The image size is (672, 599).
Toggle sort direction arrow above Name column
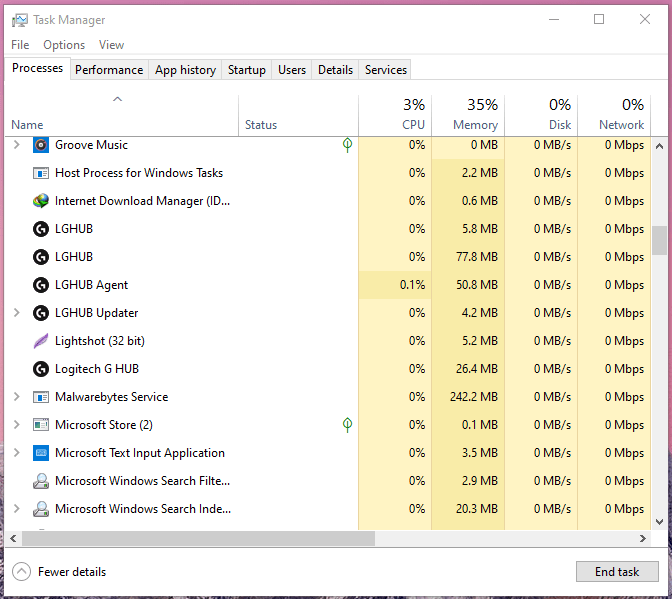click(x=117, y=99)
